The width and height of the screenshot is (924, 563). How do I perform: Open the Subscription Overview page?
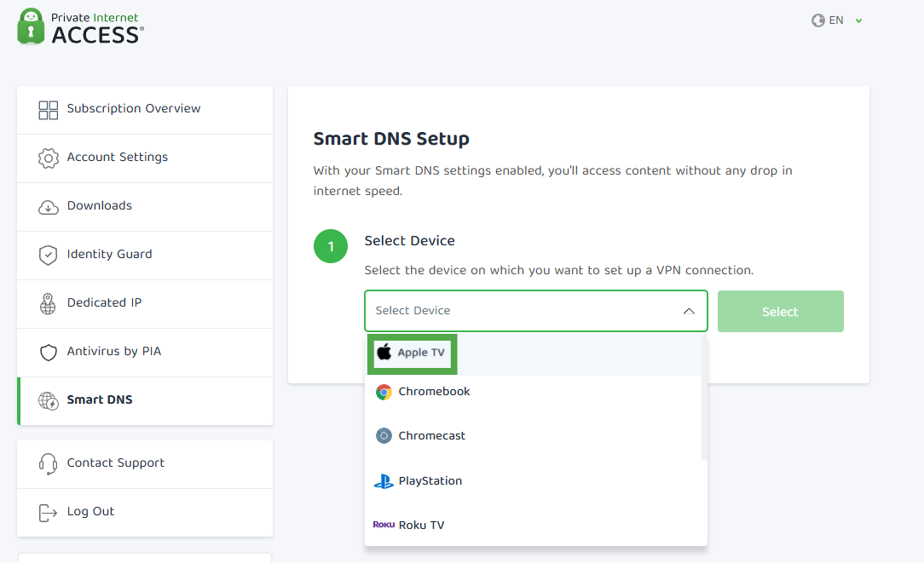(x=145, y=110)
